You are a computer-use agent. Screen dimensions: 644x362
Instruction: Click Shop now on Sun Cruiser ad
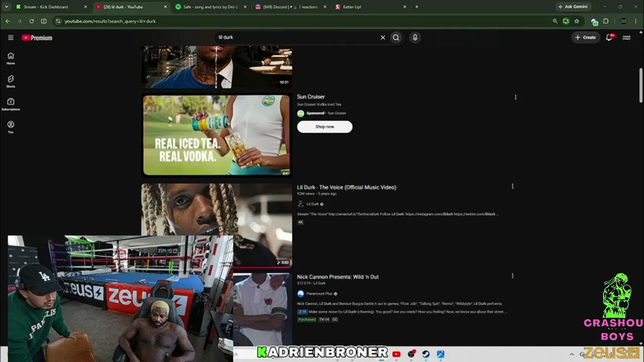(325, 127)
